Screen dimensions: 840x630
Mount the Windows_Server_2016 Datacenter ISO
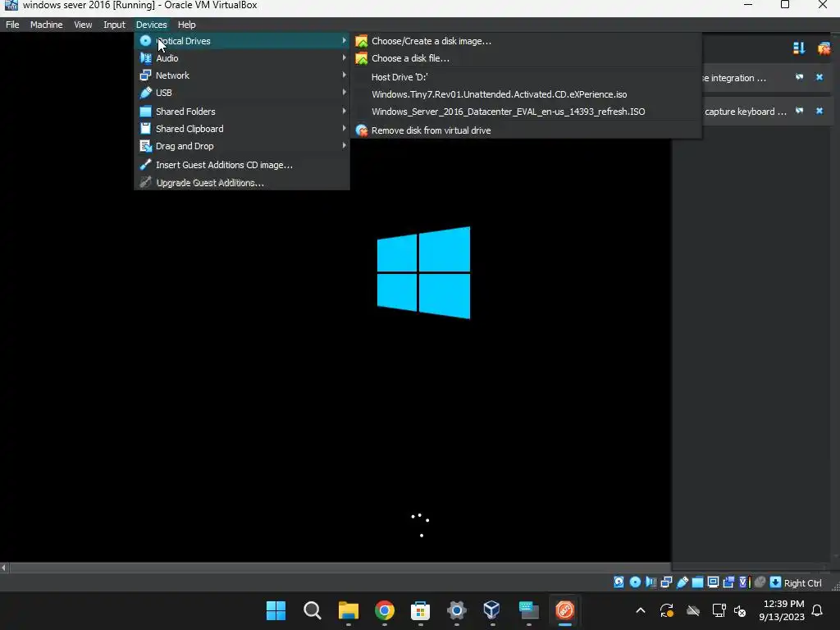coord(526,112)
